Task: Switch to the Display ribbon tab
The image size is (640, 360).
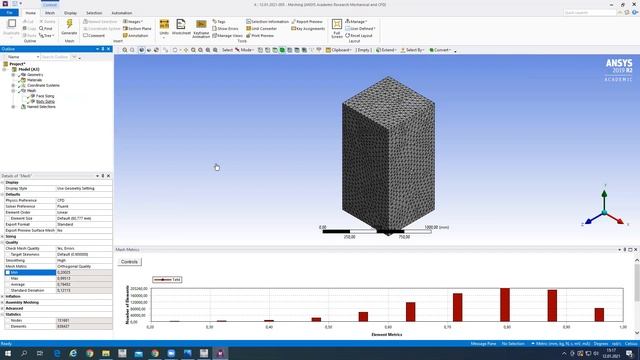Action: tap(70, 13)
